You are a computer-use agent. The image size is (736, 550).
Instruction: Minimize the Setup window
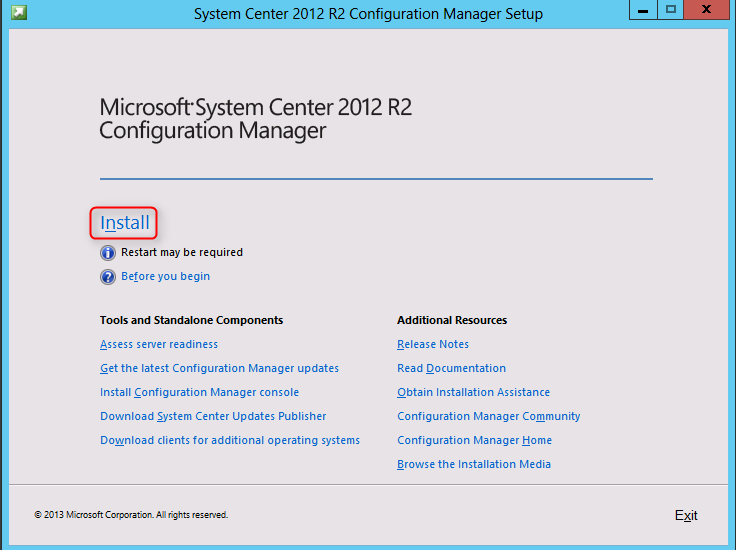click(643, 10)
